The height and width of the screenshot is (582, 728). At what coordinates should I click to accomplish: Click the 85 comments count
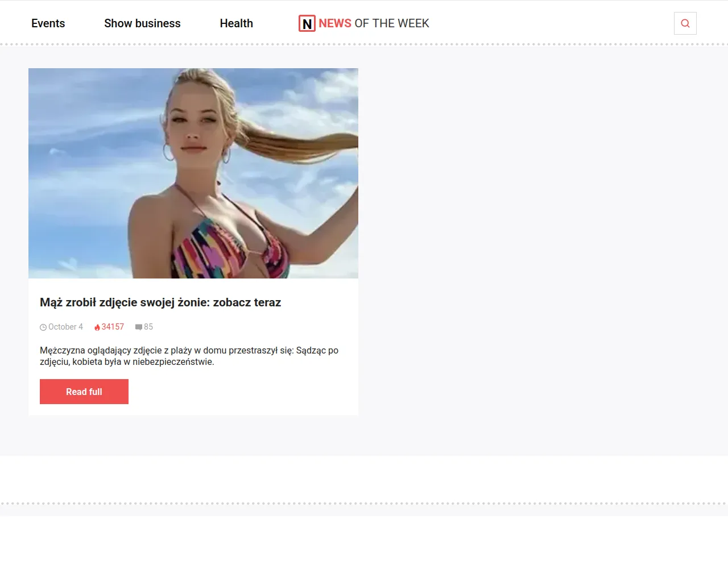(x=148, y=327)
